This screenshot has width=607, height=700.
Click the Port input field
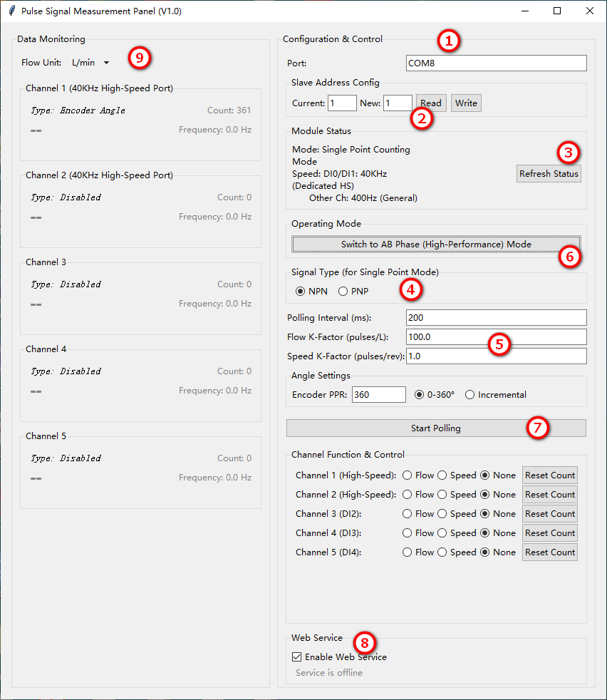point(496,63)
